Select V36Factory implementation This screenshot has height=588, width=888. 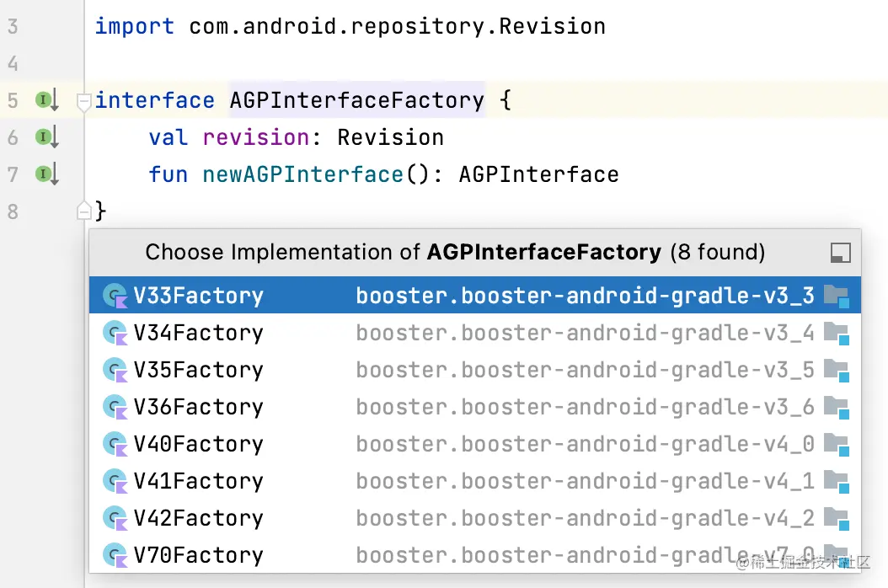[x=474, y=407]
